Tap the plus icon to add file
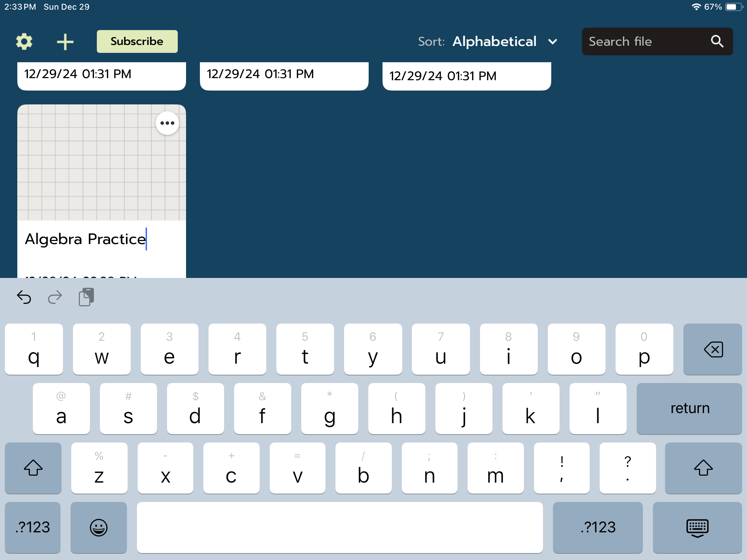 click(65, 42)
